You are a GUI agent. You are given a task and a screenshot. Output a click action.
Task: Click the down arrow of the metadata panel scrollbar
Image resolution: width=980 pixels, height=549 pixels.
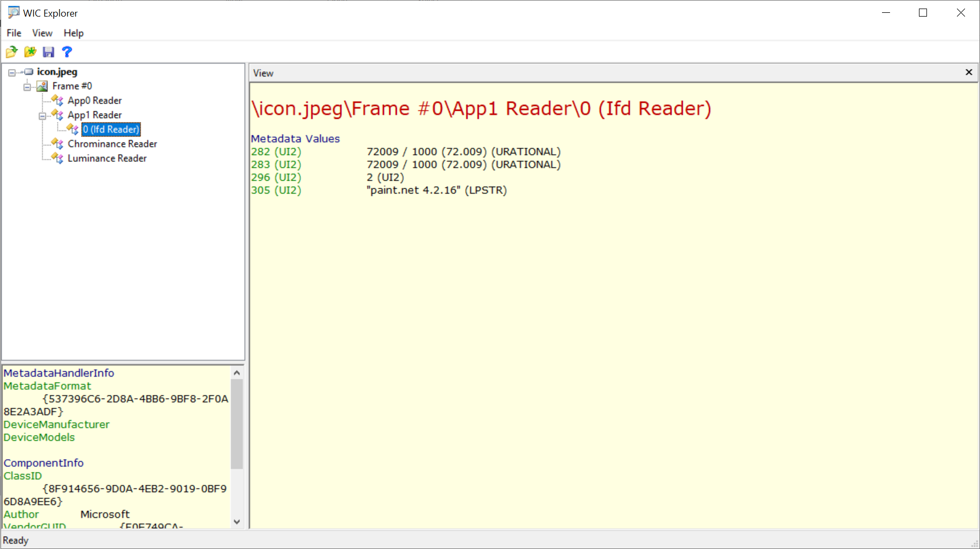coord(237,522)
